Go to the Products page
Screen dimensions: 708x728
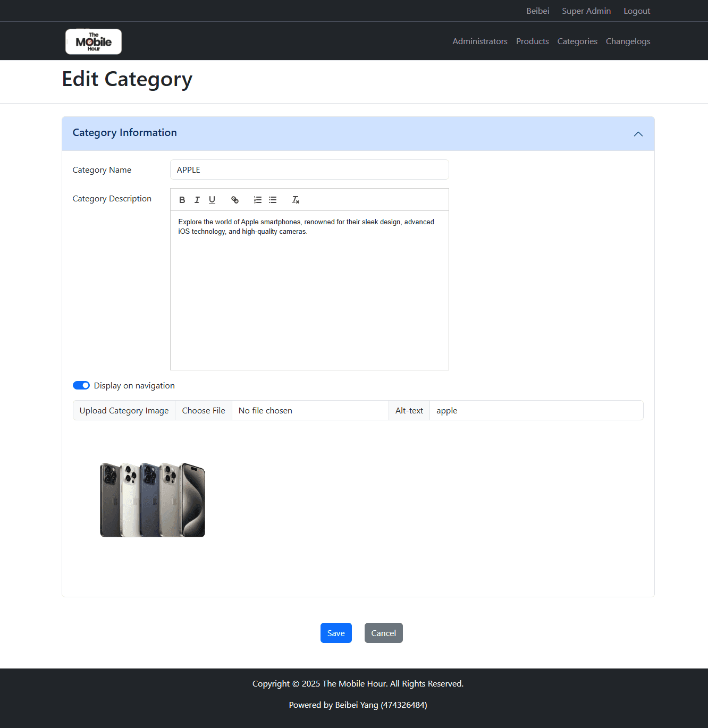point(532,41)
